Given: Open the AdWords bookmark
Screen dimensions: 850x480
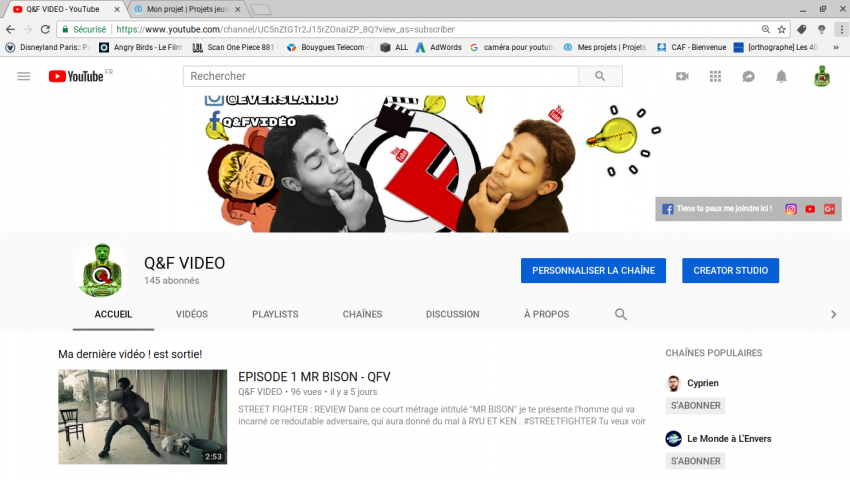Looking at the screenshot, I should pyautogui.click(x=439, y=47).
